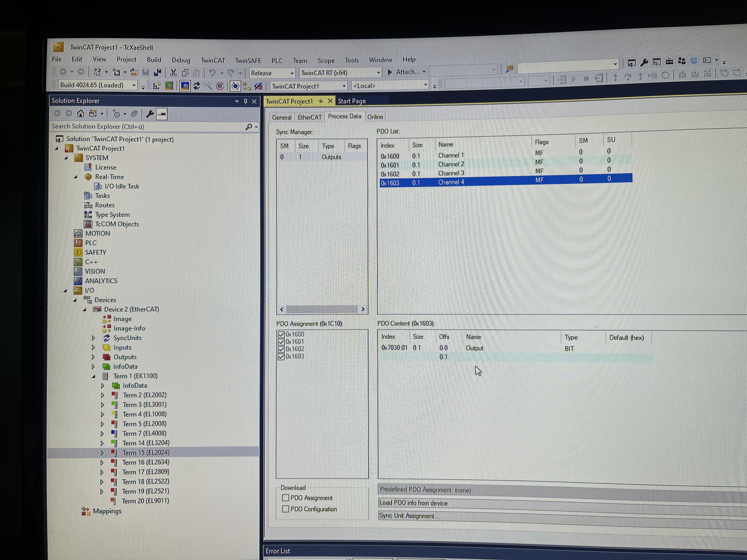Viewport: 747px width, 560px height.
Task: Select the Term 20 (EL9011) tree item
Action: coord(146,501)
